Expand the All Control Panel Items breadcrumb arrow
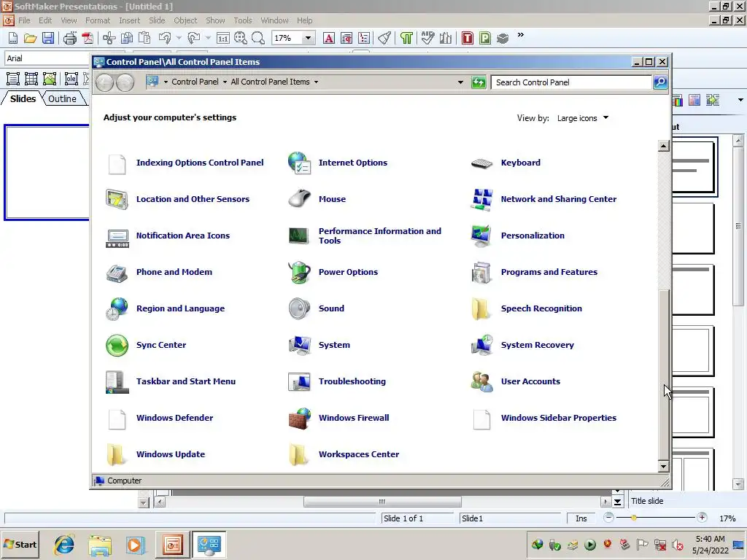Viewport: 747px width, 560px height. [316, 82]
